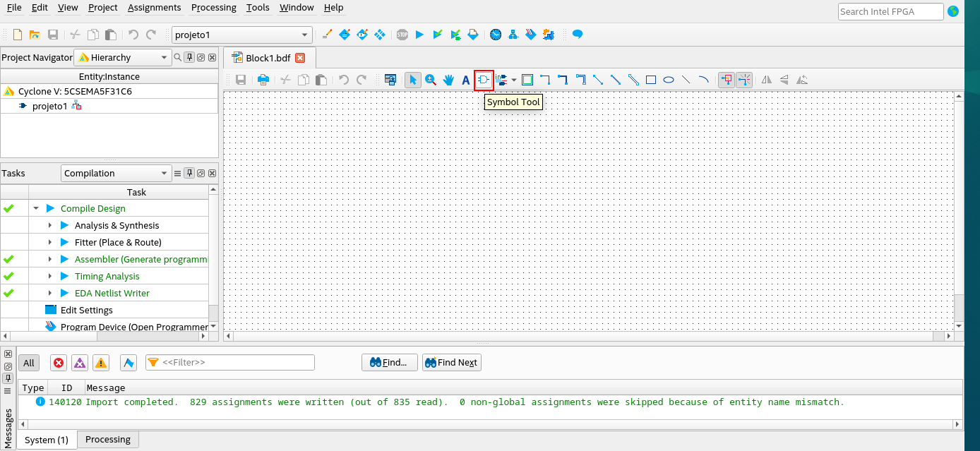Toggle the critical warning messages filter
Screen dimensions: 980x451
tap(80, 363)
